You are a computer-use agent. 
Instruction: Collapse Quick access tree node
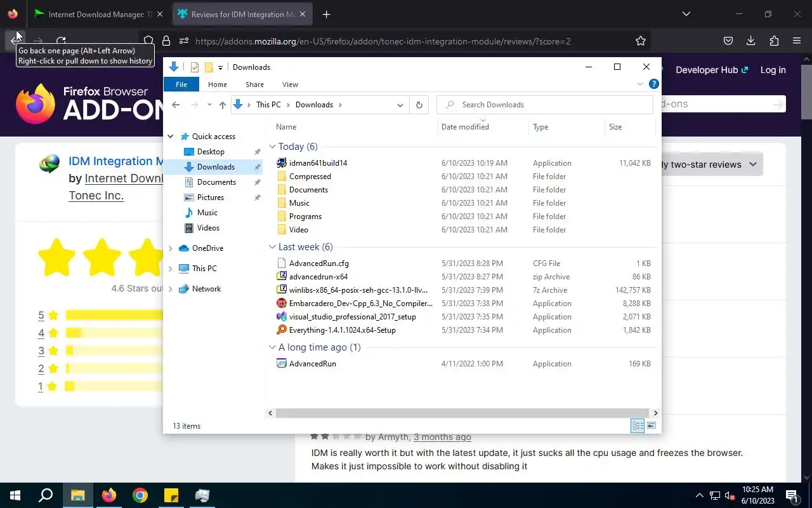tap(171, 137)
